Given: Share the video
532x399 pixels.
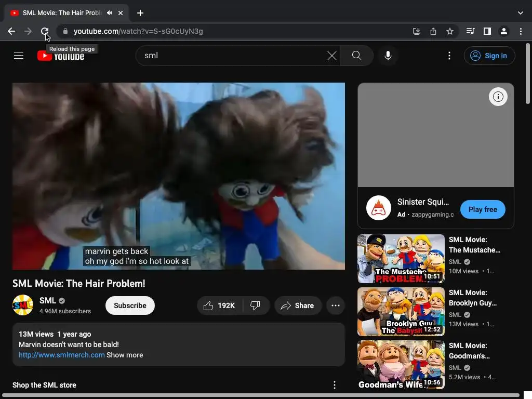Looking at the screenshot, I should coord(298,305).
